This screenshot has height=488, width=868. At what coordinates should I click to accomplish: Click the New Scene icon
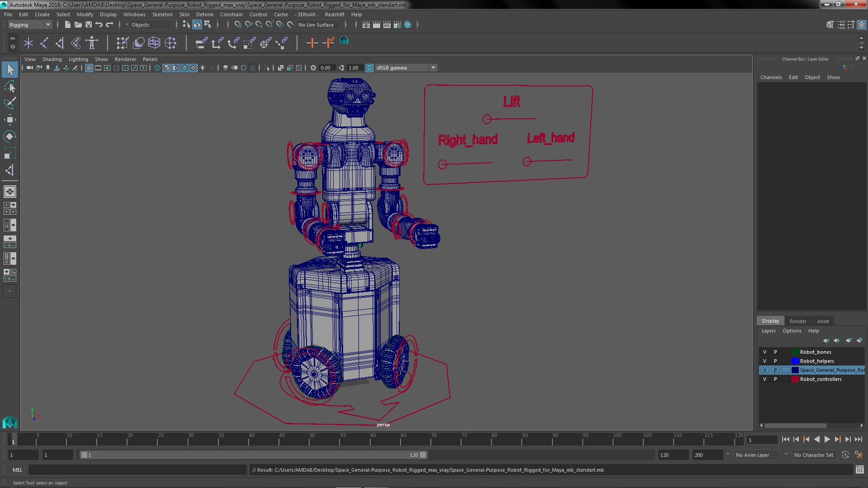coord(67,24)
